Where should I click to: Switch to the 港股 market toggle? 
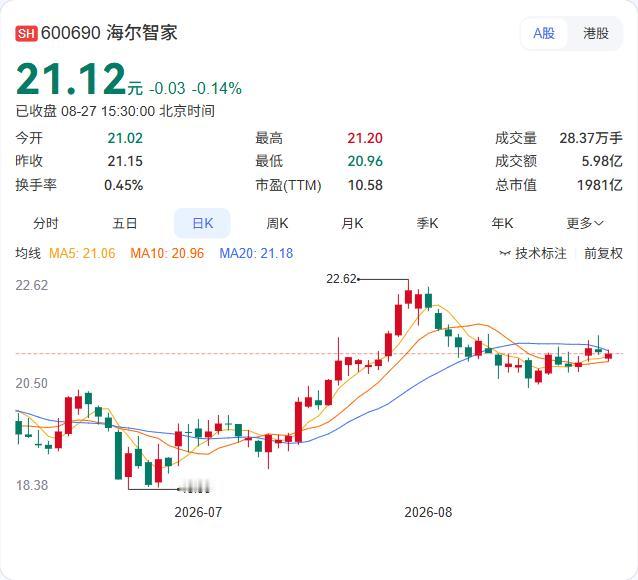coord(596,33)
